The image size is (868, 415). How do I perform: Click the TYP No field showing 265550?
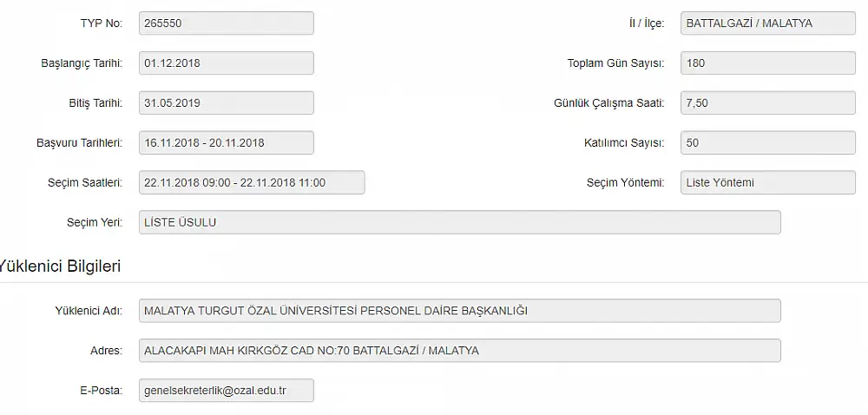point(227,23)
